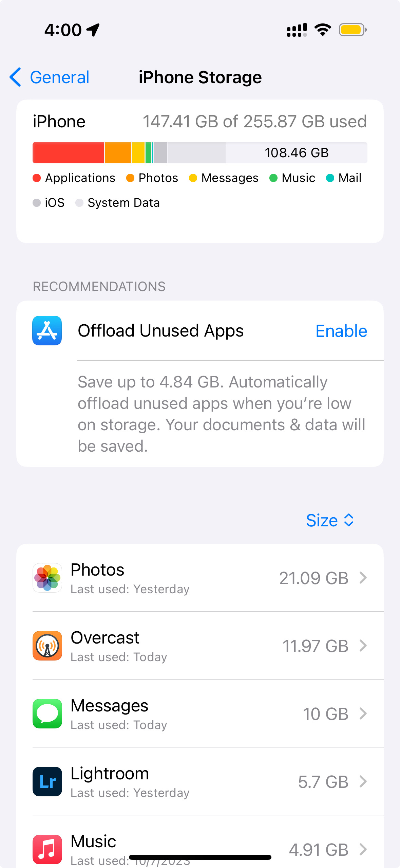The height and width of the screenshot is (868, 400).
Task: Tap the Lightroom app icon
Action: point(47,781)
